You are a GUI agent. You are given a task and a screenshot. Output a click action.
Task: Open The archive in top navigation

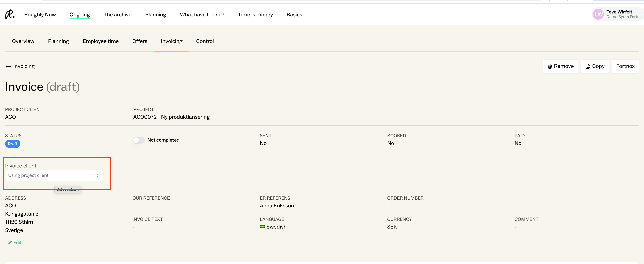coord(117,14)
